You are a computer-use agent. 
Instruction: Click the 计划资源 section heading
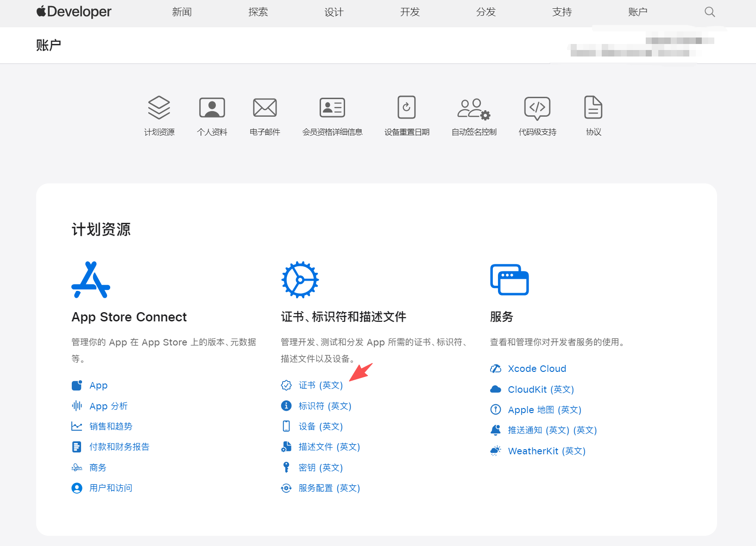click(101, 229)
